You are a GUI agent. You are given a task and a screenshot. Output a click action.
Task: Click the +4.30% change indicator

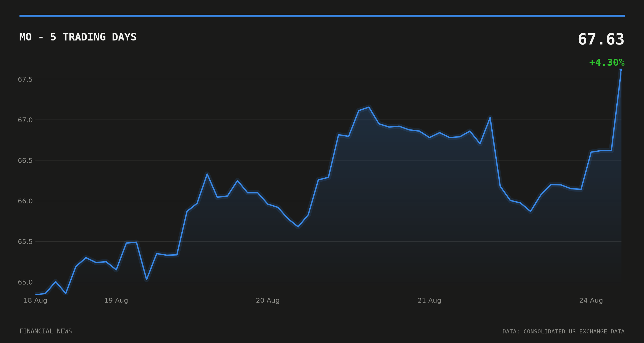607,62
